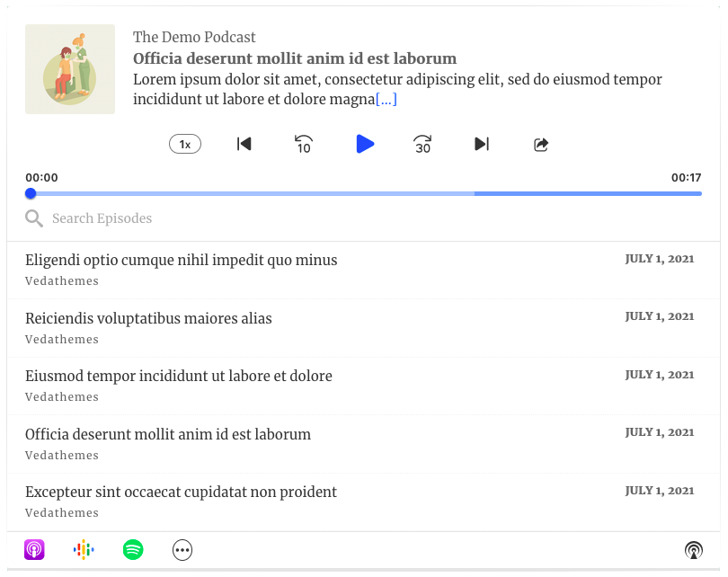The image size is (728, 577).
Task: Skip to the previous episode
Action: tap(244, 144)
